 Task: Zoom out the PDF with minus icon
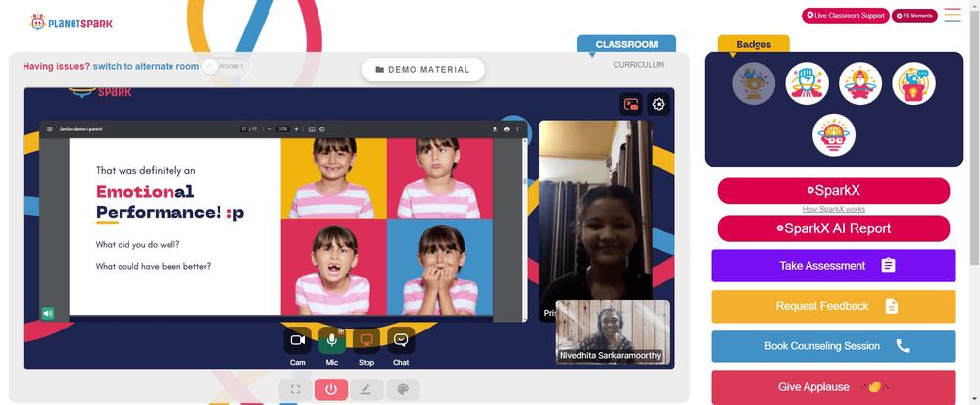coord(269,129)
